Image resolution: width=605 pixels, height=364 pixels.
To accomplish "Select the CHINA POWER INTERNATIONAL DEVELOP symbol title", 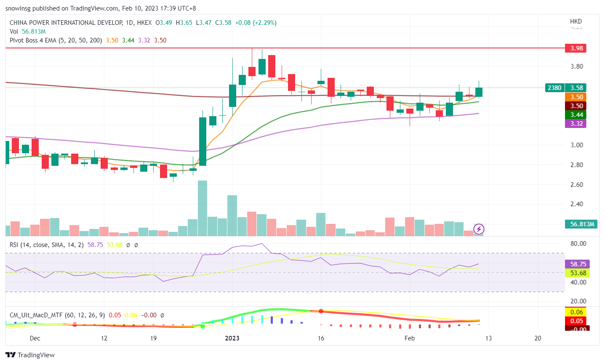I will click(66, 23).
